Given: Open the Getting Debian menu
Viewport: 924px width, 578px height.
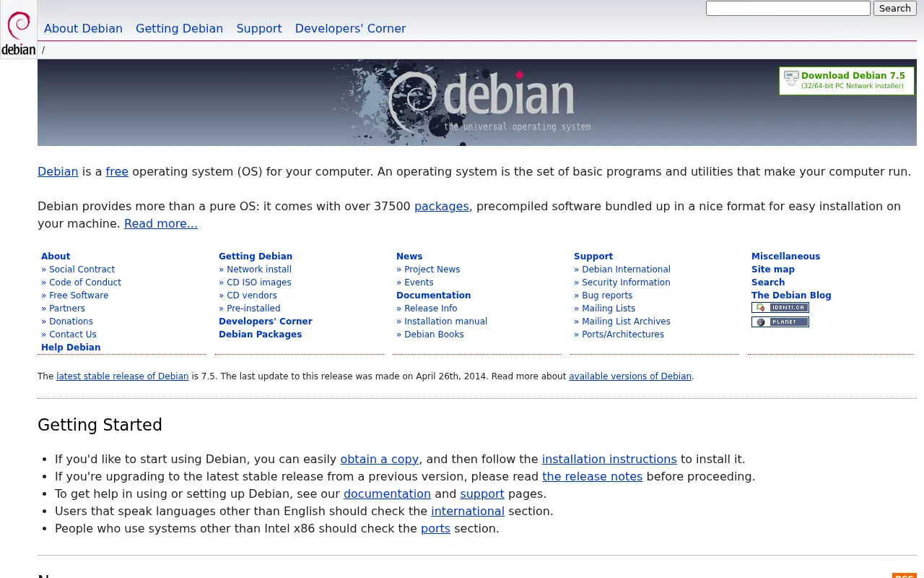Looking at the screenshot, I should [179, 28].
